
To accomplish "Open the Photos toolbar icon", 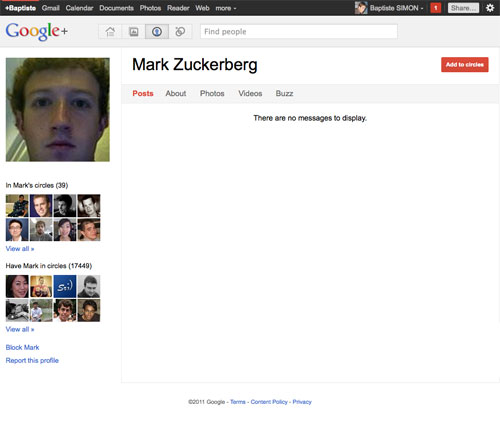I will coord(134,32).
